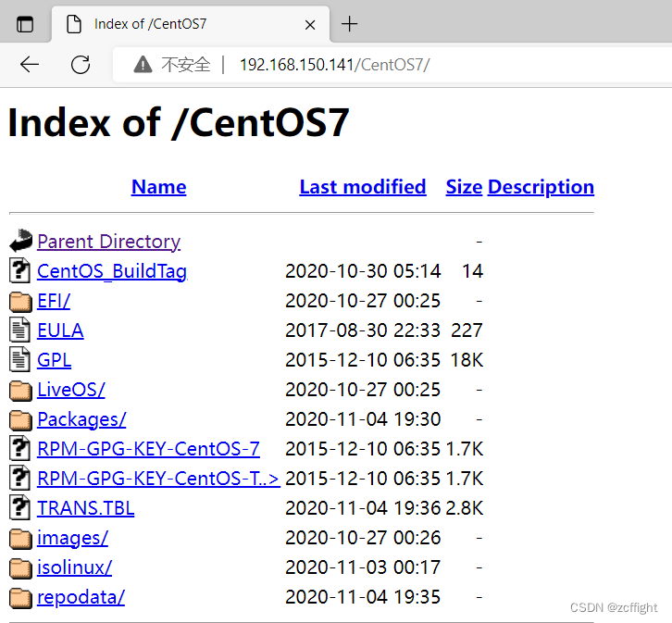The width and height of the screenshot is (672, 623).
Task: Sort listing by Size column
Action: [464, 187]
